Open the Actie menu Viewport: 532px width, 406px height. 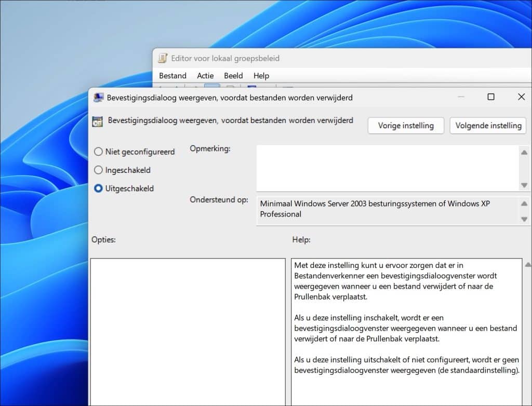click(205, 76)
